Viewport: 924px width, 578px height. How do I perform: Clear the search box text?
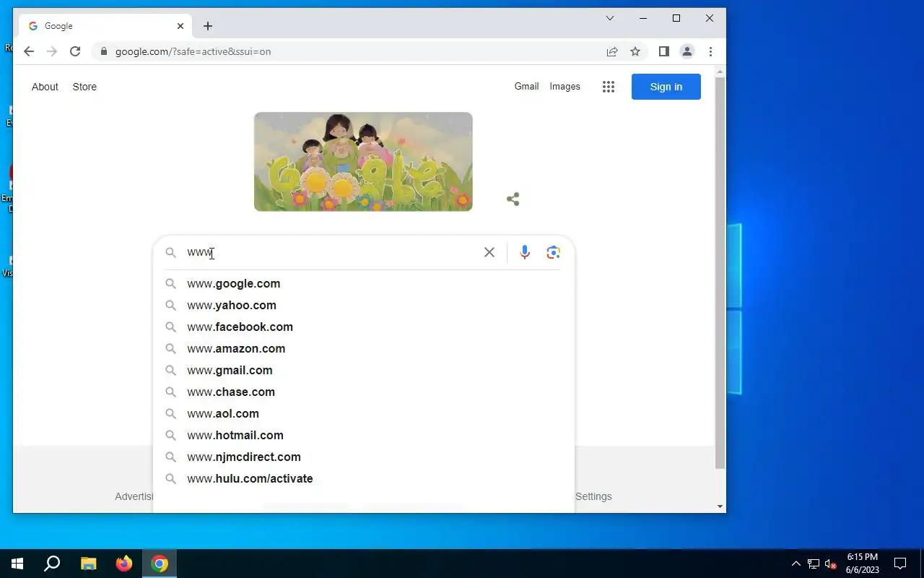[x=489, y=252]
